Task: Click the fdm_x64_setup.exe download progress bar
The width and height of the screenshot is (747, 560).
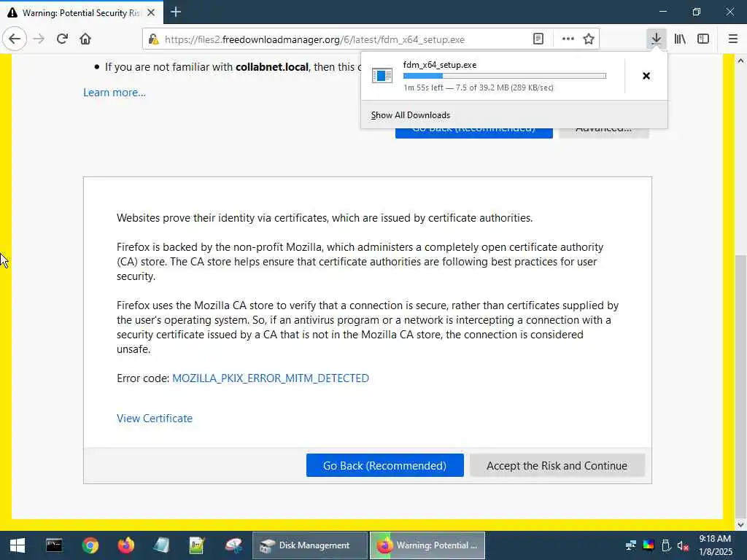Action: (x=505, y=76)
